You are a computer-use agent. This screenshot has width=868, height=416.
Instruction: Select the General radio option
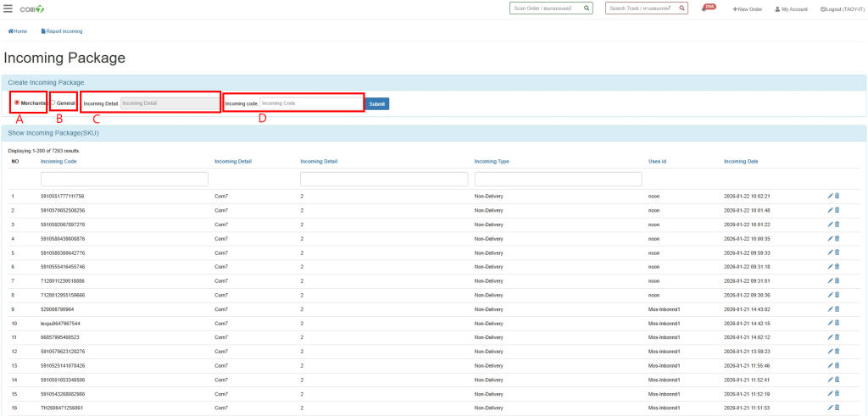53,103
